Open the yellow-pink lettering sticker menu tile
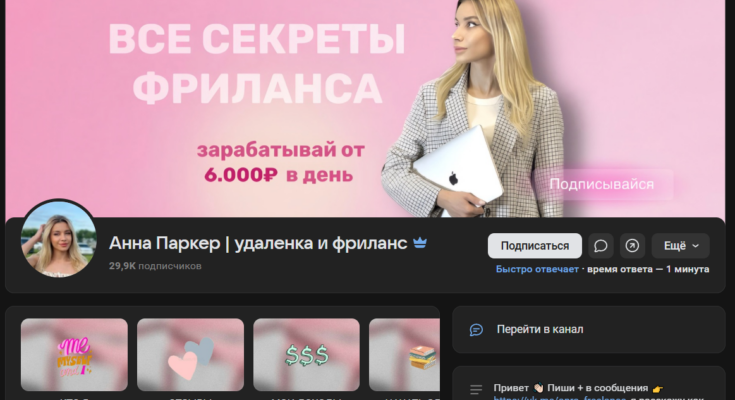 (74, 354)
